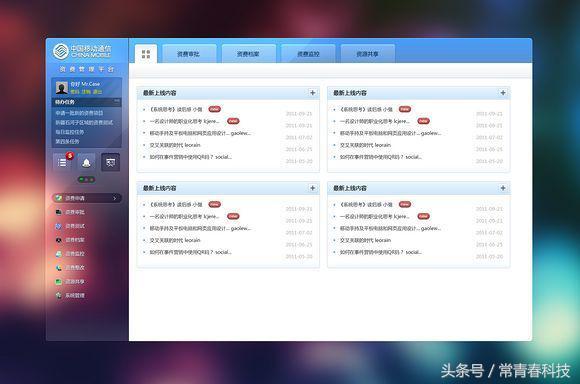580x384 pixels.
Task: Click the 系统管理 gear icon in sidebar
Action: (x=58, y=295)
